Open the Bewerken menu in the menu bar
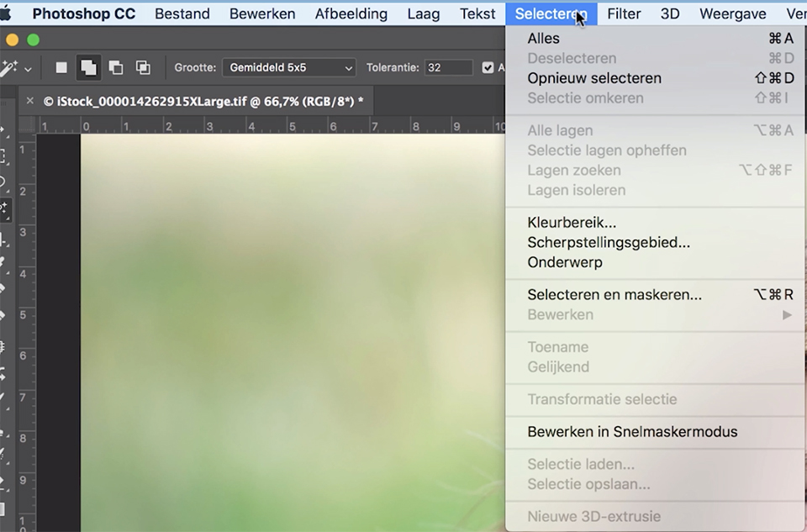 pos(262,13)
